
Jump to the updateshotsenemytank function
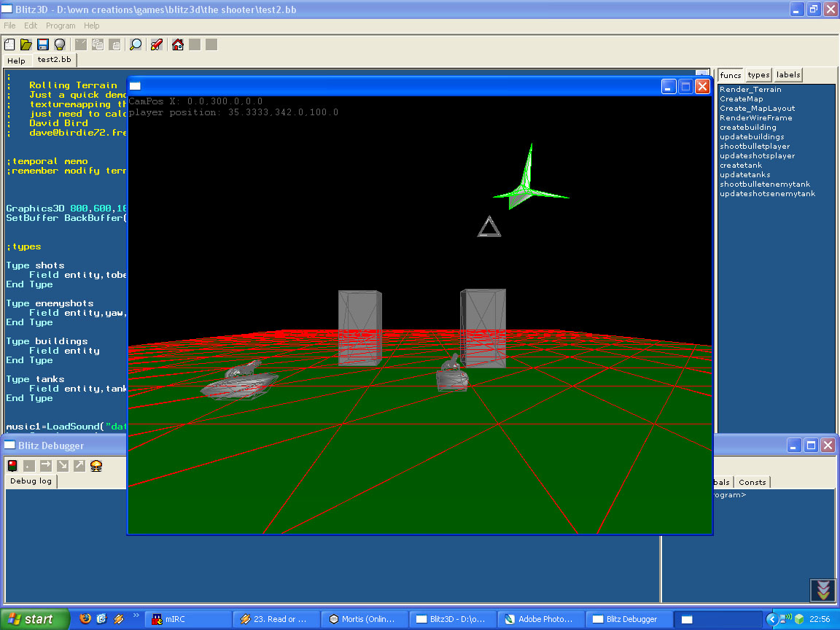coord(768,193)
